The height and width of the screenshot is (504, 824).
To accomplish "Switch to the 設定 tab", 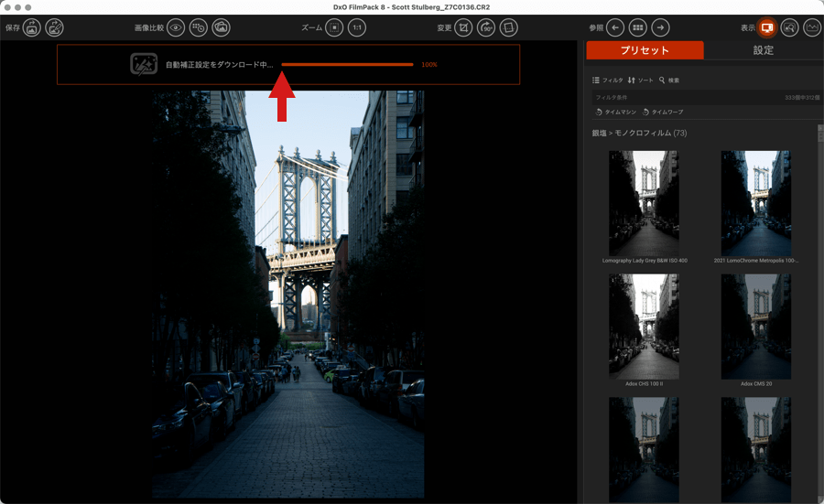I will [x=763, y=50].
